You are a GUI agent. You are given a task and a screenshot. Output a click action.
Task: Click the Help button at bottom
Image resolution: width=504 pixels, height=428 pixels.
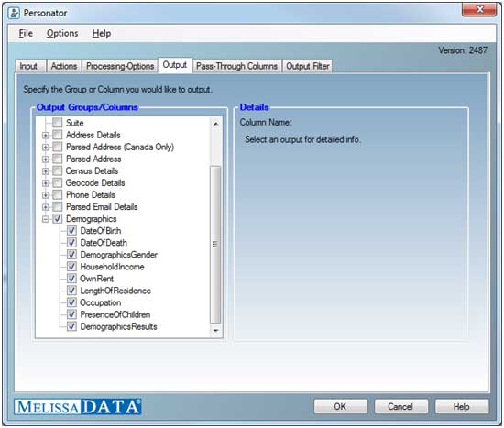(x=462, y=407)
